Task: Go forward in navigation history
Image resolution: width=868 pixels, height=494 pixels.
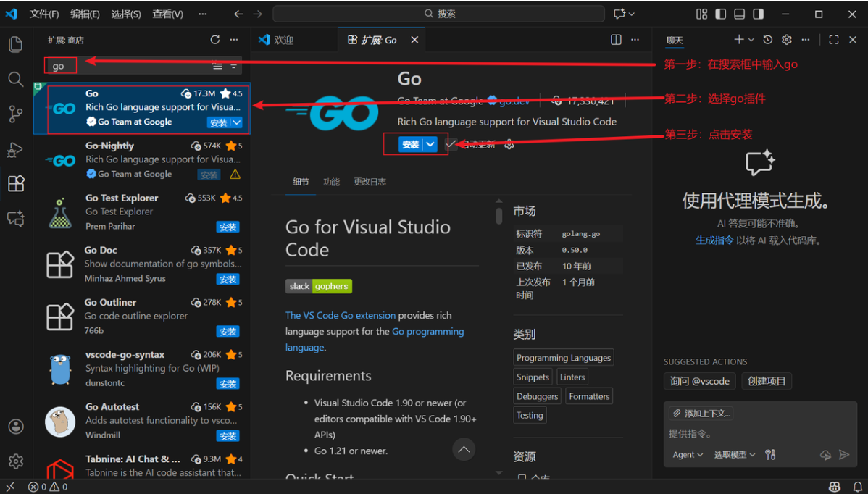Action: point(257,14)
